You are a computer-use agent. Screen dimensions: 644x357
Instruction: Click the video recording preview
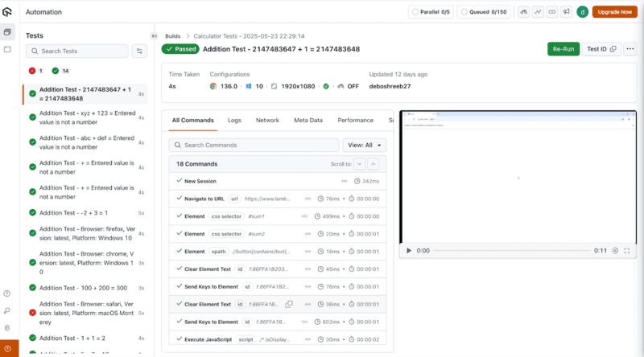tap(518, 177)
